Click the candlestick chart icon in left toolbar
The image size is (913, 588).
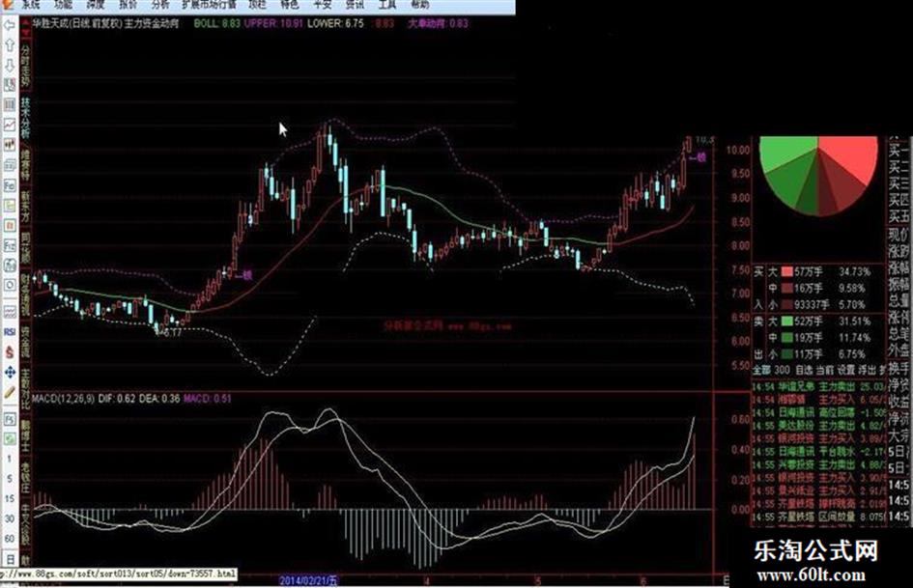pos(10,145)
